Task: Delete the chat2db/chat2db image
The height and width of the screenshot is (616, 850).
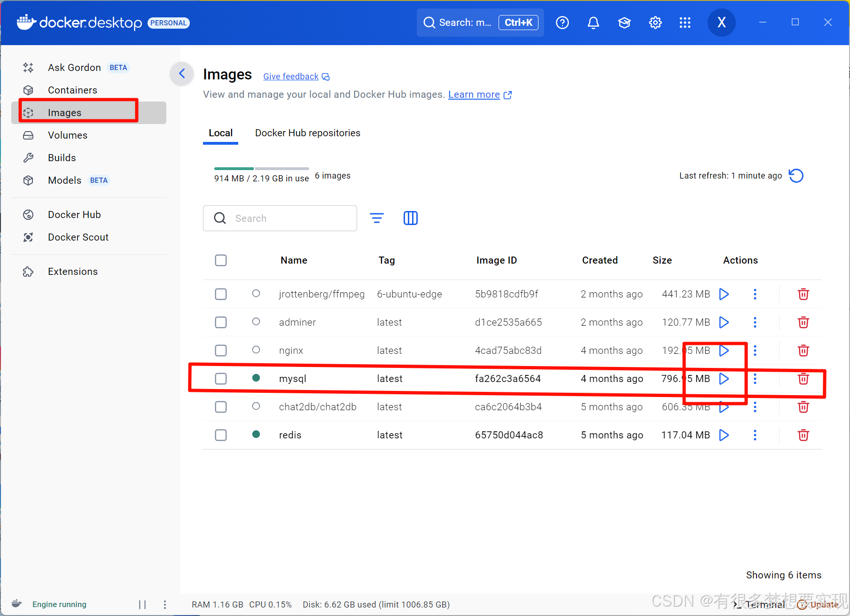Action: coord(803,407)
